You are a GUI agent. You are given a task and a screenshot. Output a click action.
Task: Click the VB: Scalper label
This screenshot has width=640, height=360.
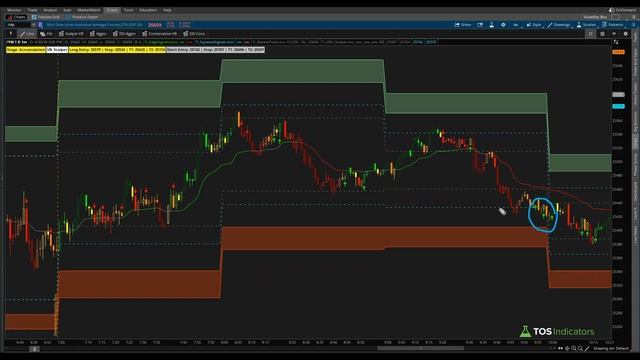(x=57, y=50)
